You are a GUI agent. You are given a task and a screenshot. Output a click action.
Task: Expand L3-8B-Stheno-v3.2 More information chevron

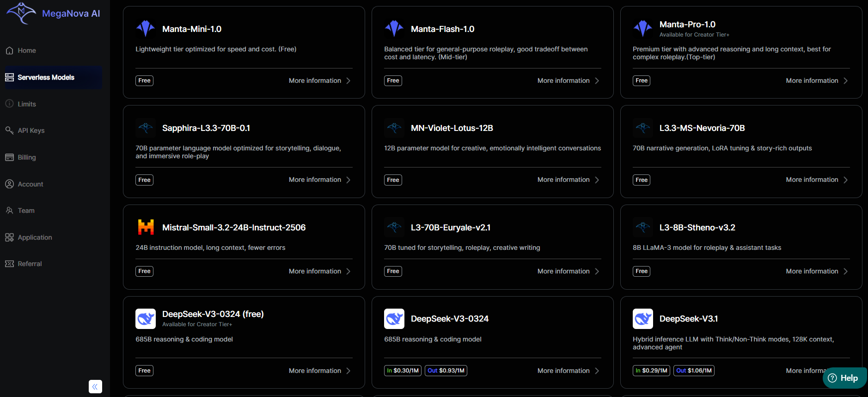(845, 271)
